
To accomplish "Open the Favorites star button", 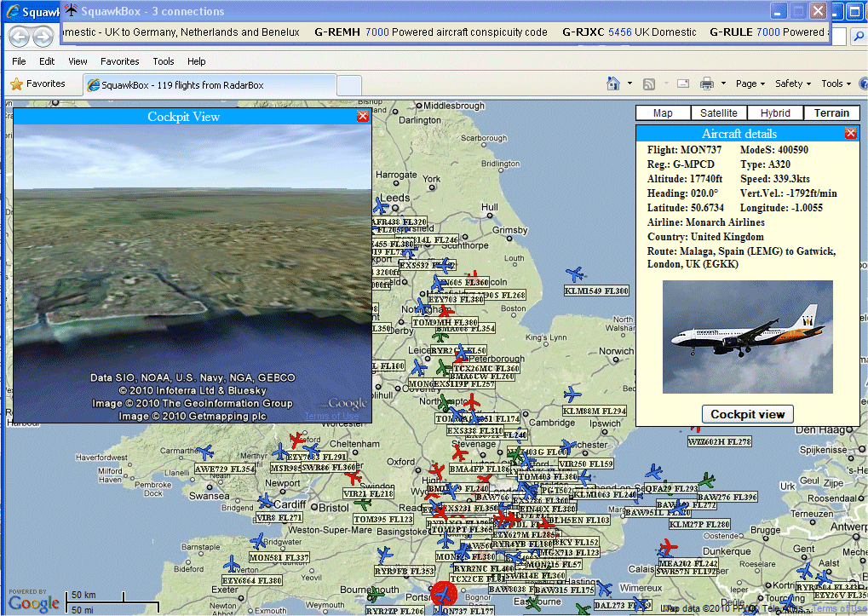I will 37,83.
